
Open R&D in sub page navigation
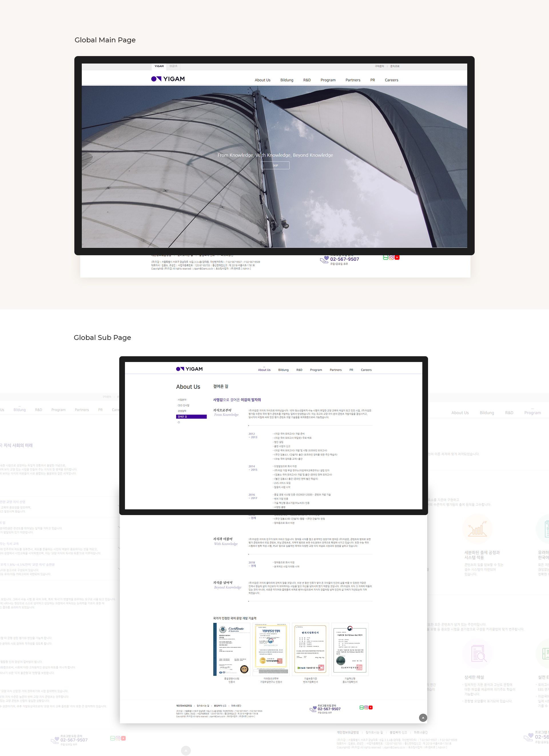point(299,370)
